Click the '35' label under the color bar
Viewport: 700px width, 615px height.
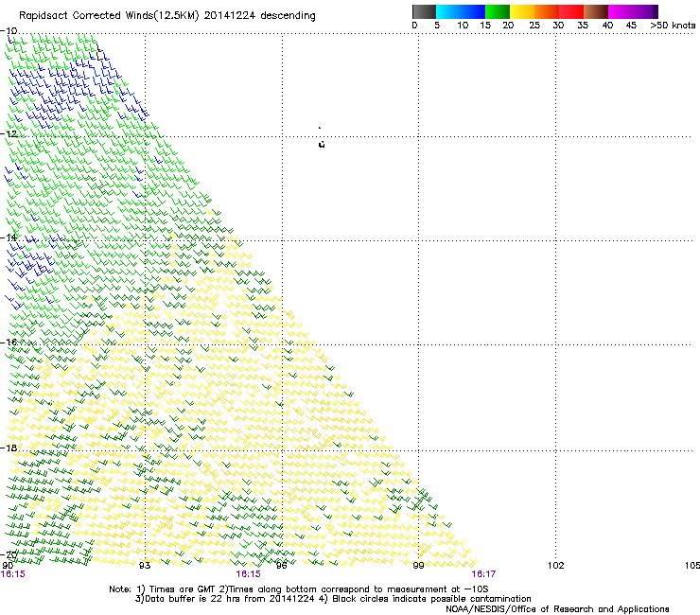[583, 26]
